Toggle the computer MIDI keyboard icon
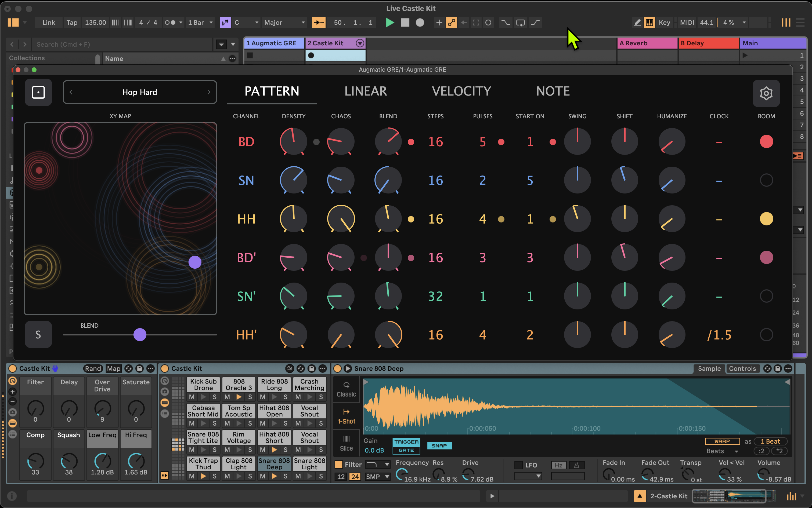The image size is (812, 508). point(649,22)
